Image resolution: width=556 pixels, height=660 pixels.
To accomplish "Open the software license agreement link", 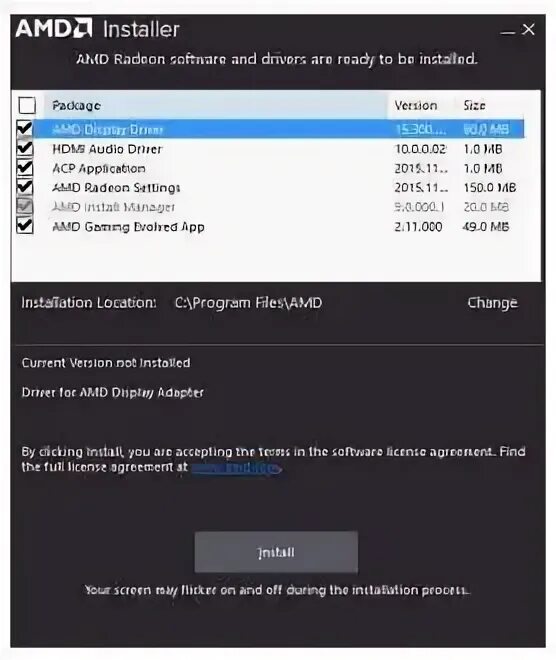I will tap(236, 468).
